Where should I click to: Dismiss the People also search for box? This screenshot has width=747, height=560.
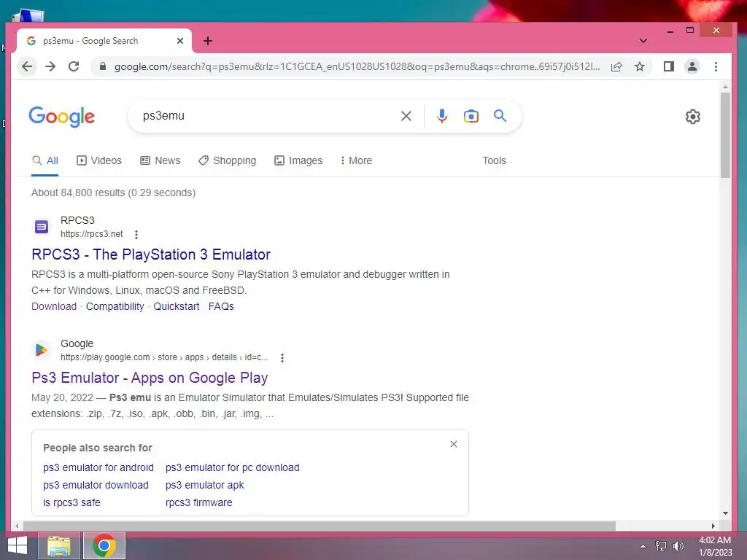pos(454,444)
